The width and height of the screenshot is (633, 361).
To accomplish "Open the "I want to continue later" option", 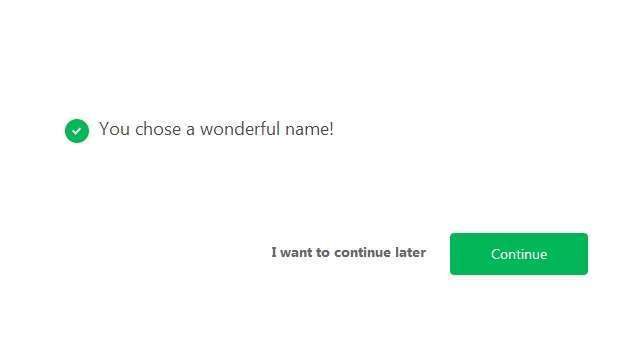I will click(348, 252).
